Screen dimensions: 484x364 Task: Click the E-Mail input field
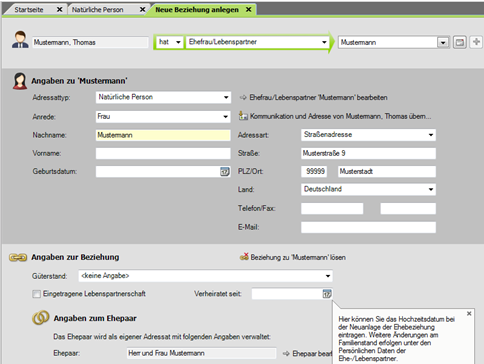pyautogui.click(x=368, y=227)
